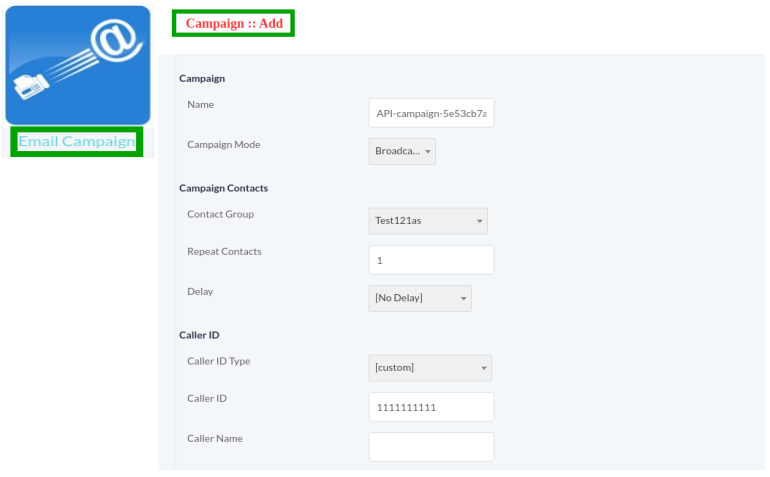
Task: Click the Delay field label
Action: coord(200,292)
